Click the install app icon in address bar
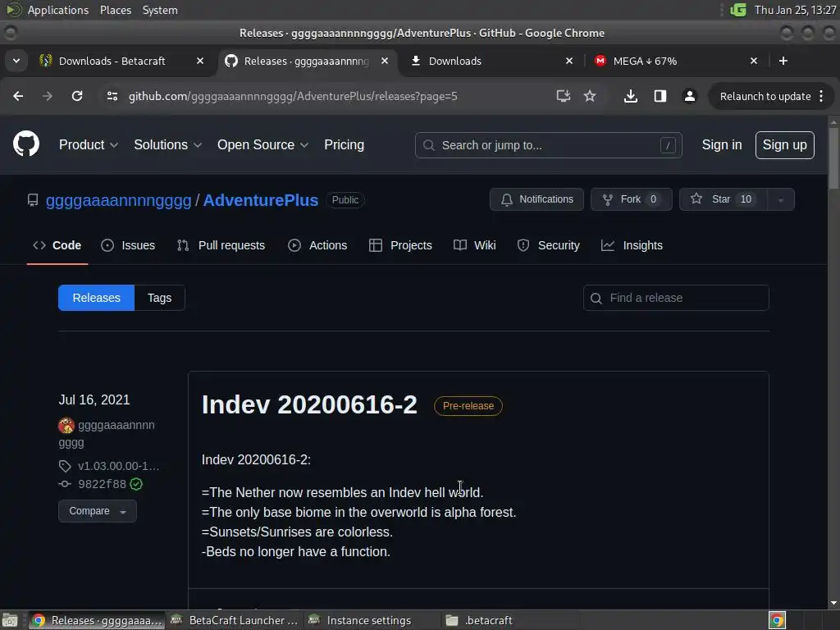The height and width of the screenshot is (630, 840). [x=563, y=96]
